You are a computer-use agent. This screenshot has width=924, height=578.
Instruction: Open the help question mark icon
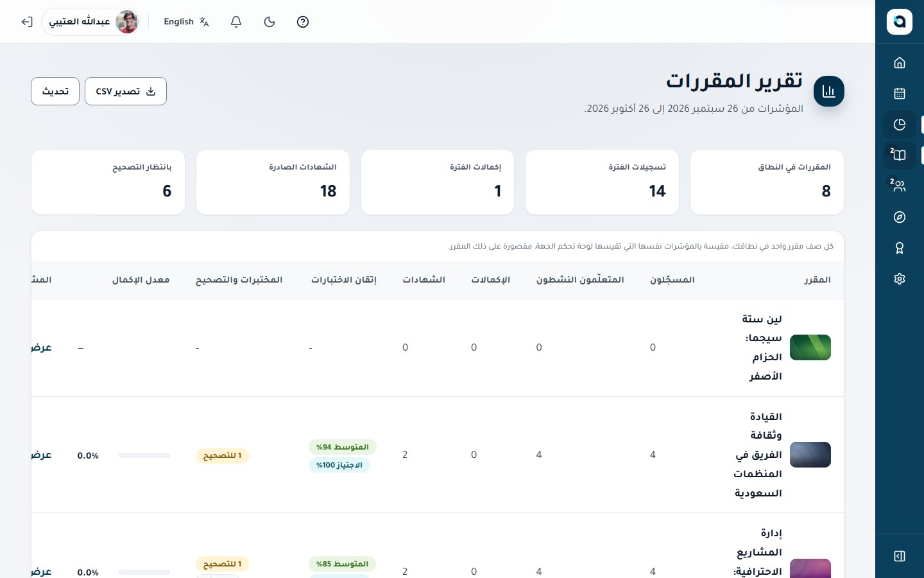pyautogui.click(x=303, y=22)
